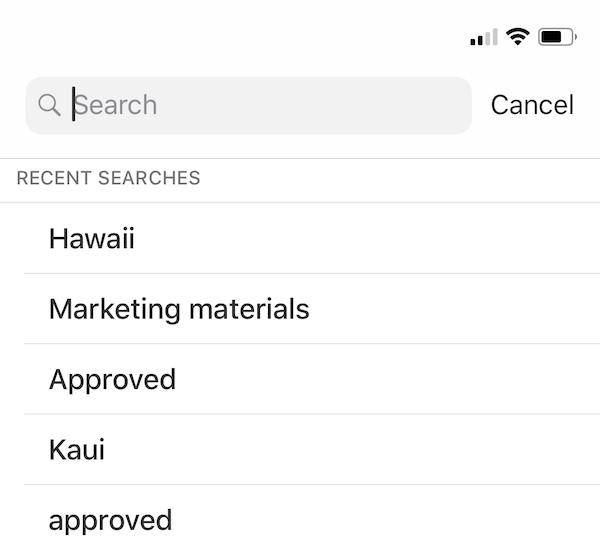
Task: Cancel the search
Action: tap(532, 105)
